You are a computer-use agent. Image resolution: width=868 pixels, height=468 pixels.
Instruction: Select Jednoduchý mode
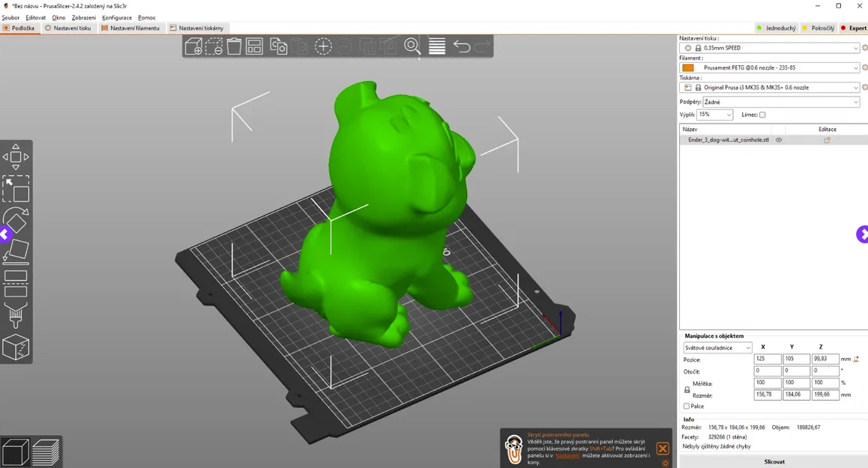(x=776, y=28)
